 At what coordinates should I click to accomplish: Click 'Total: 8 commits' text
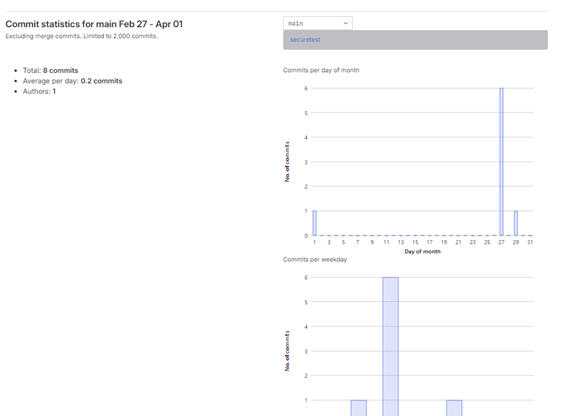tap(51, 70)
